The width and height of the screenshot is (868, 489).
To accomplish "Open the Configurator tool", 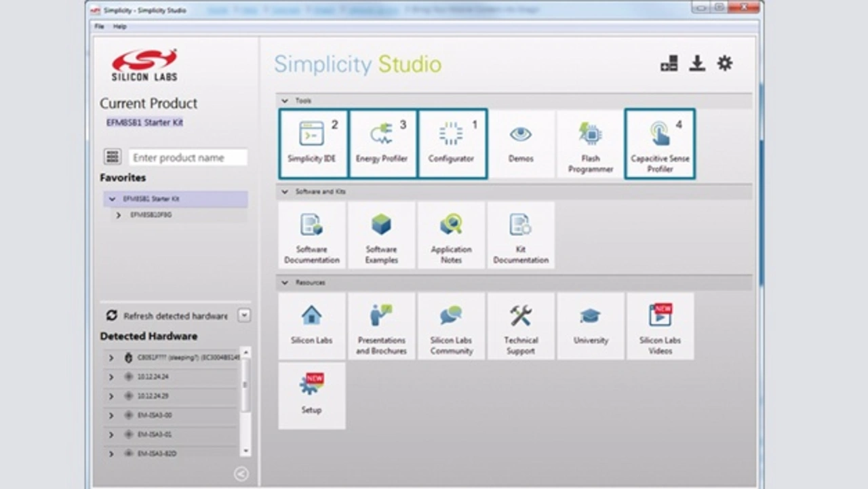I will (x=452, y=144).
